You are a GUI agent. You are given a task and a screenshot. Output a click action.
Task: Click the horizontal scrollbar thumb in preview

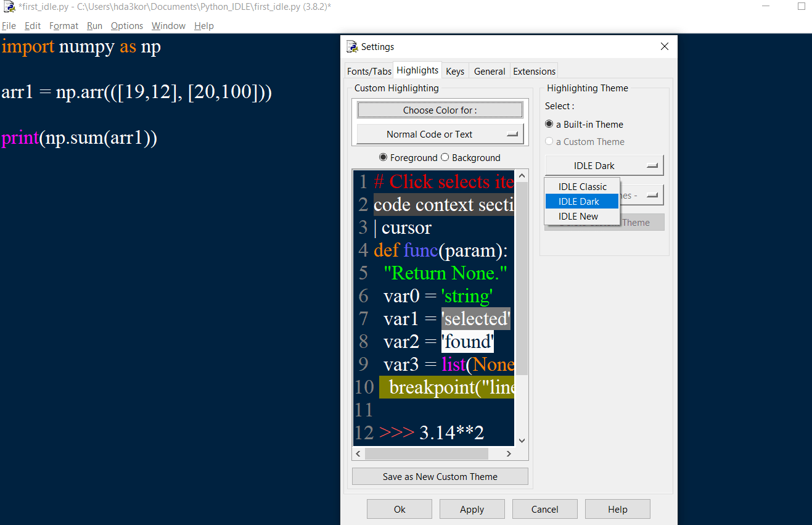click(426, 453)
